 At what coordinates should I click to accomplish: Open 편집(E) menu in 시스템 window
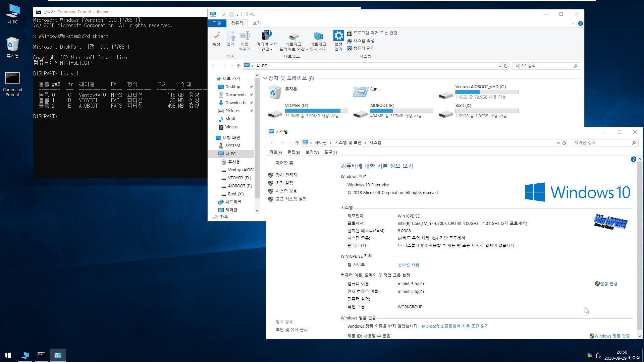click(293, 152)
